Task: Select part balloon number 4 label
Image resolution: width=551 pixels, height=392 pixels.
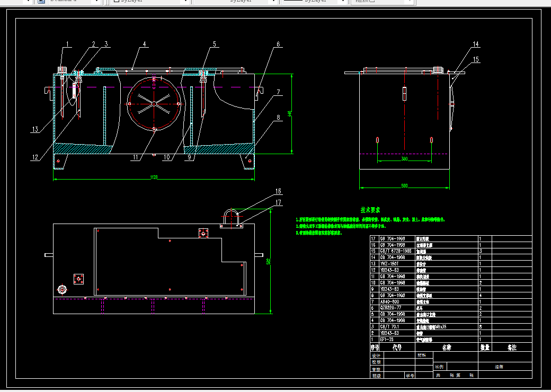Action: (x=144, y=44)
